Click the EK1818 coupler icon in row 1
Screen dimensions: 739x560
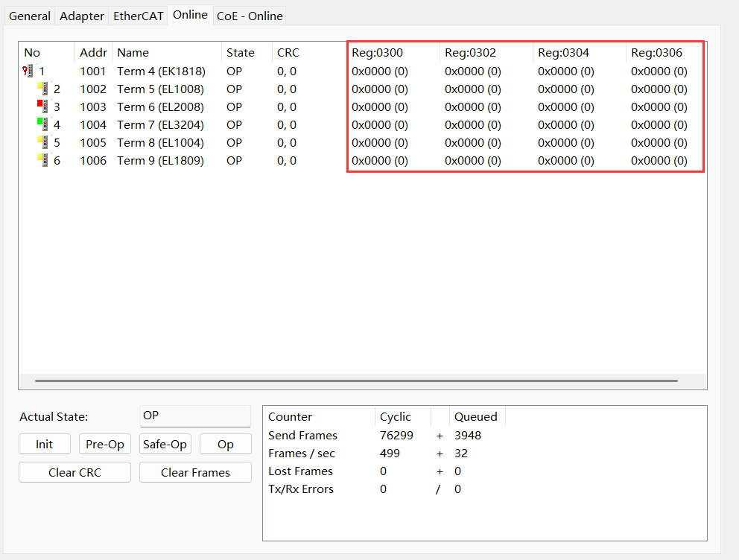click(x=28, y=71)
